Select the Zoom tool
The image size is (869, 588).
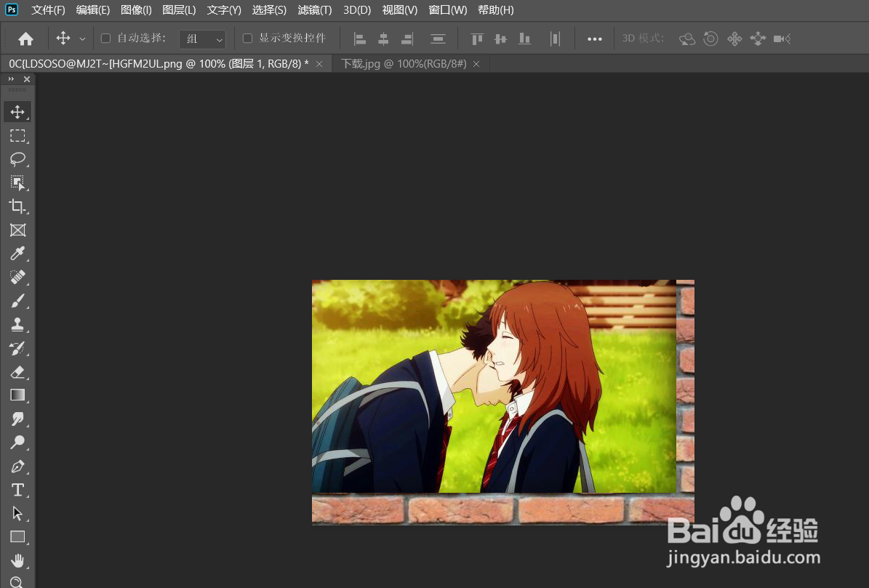pyautogui.click(x=17, y=582)
